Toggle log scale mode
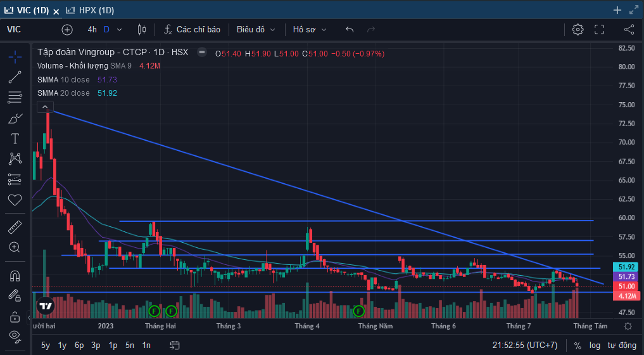The width and height of the screenshot is (644, 355). pyautogui.click(x=595, y=345)
